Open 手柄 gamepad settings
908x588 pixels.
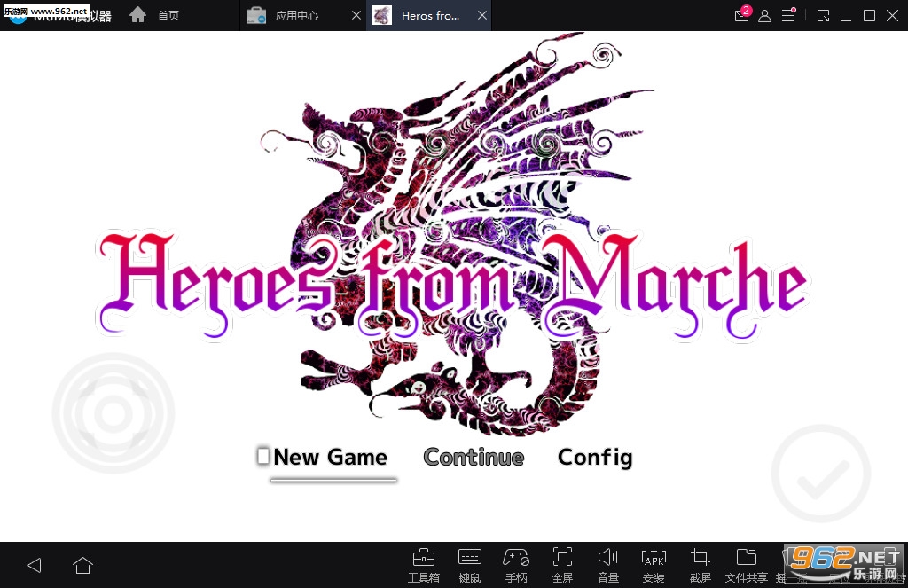click(516, 566)
